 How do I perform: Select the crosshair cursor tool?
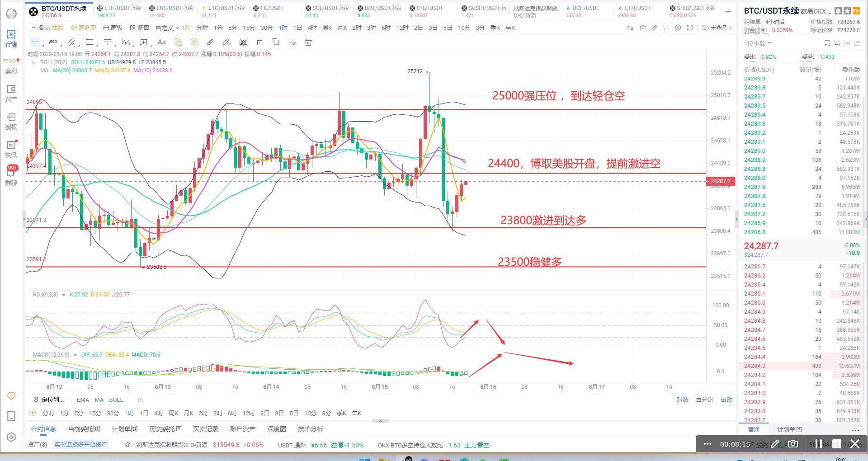coord(35,42)
